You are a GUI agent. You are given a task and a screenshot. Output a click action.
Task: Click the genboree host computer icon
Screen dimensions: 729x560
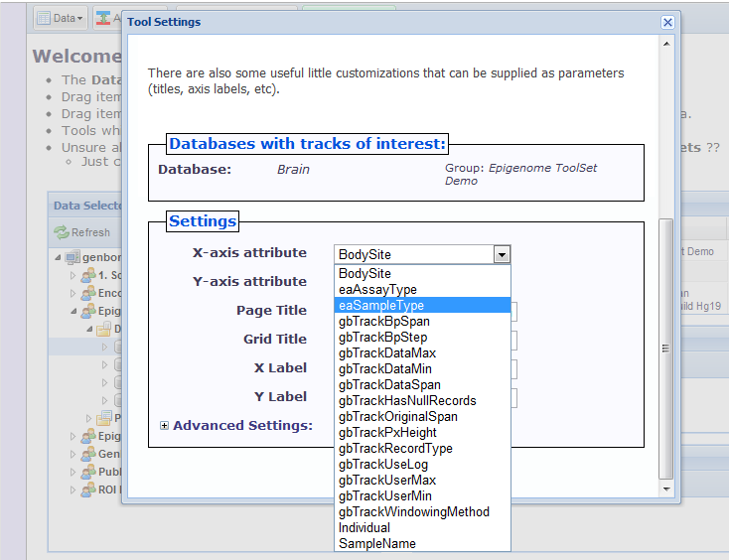73,256
